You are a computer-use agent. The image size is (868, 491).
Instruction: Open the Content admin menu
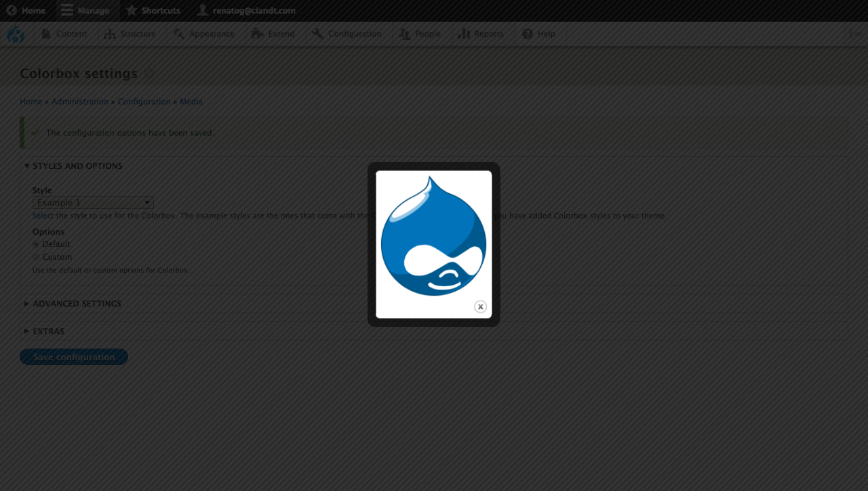64,34
